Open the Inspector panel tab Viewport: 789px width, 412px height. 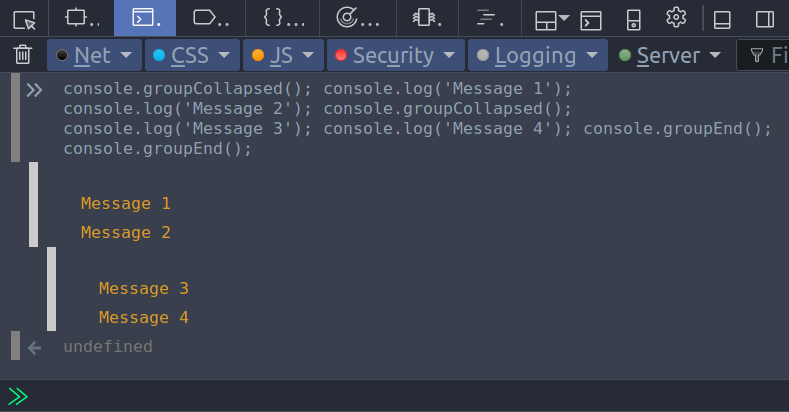(x=83, y=18)
